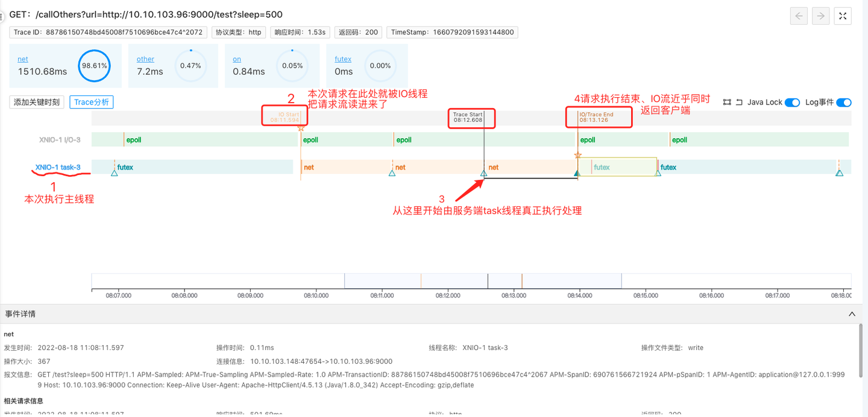Click the overview slider selected window
Image resolution: width=868 pixels, height=417 pixels.
click(x=483, y=281)
